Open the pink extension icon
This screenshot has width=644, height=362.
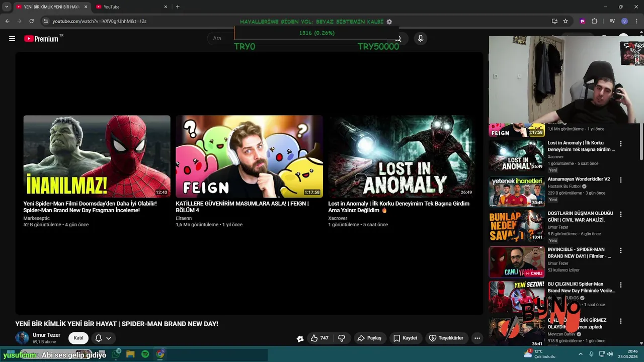tap(583, 21)
